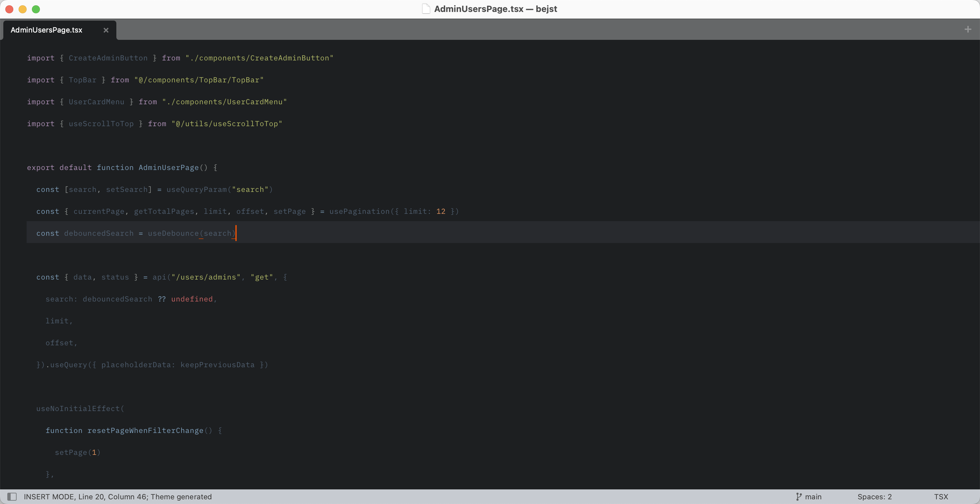Click the keepPreviousData identifier
Image resolution: width=980 pixels, height=504 pixels.
click(x=217, y=365)
